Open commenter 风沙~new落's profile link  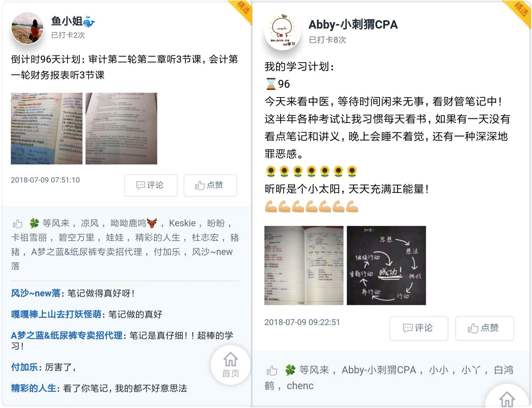point(36,293)
